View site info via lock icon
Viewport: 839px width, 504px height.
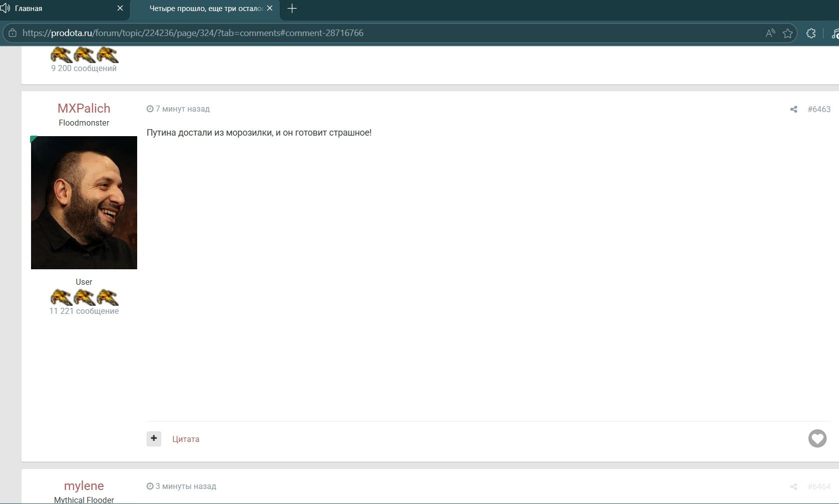coord(13,33)
